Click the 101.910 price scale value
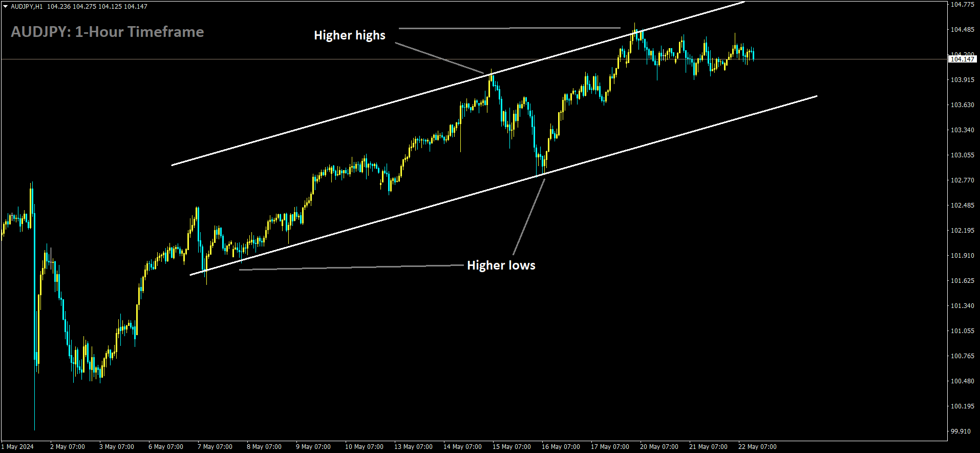The image size is (980, 453). (963, 256)
